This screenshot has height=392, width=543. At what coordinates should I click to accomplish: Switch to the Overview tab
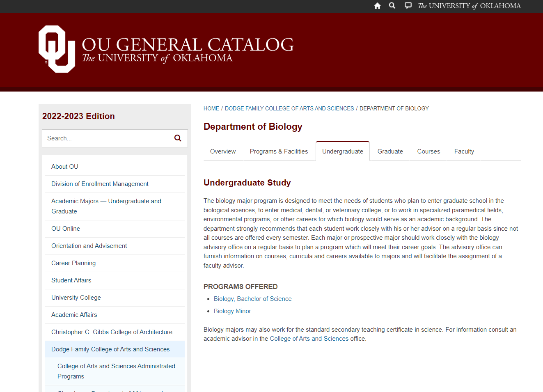[223, 151]
